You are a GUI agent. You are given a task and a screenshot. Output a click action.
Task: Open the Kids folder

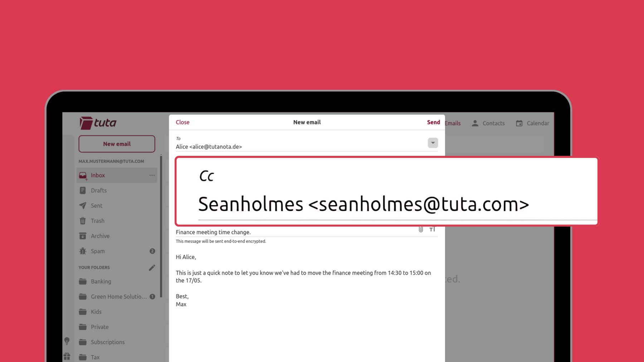pos(117,312)
